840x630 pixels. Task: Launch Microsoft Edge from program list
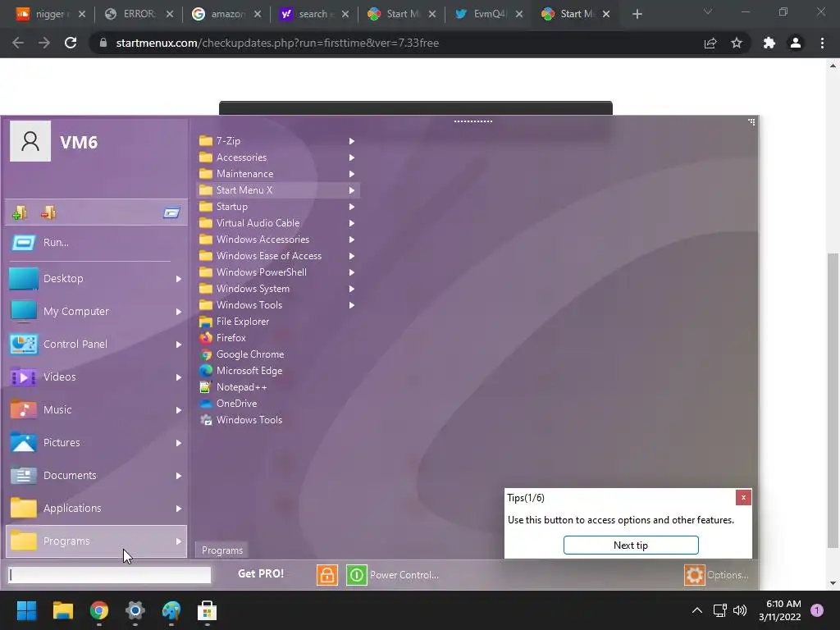pyautogui.click(x=278, y=371)
